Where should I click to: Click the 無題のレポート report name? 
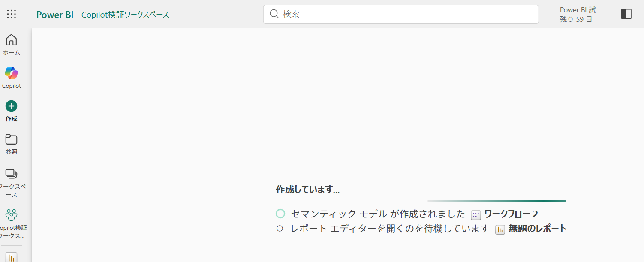pos(537,229)
